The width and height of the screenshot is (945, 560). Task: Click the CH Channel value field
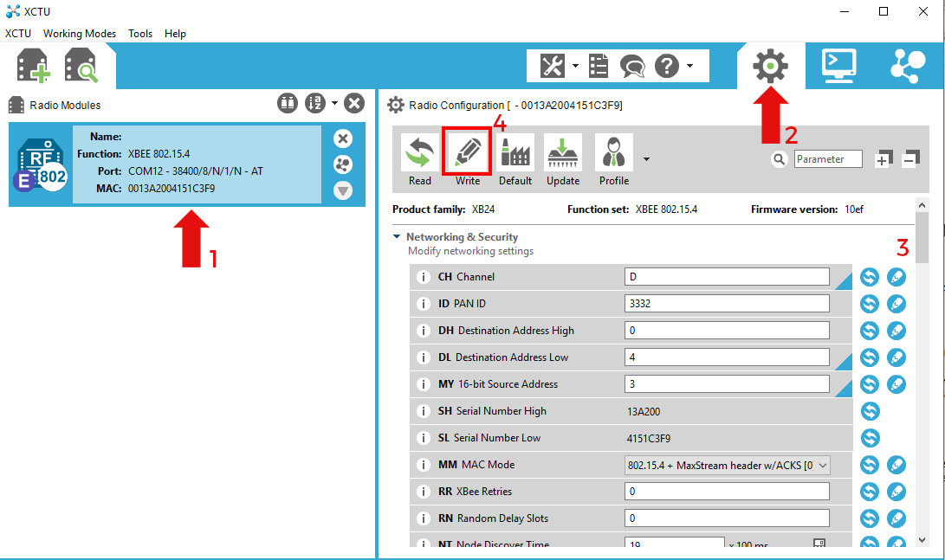(727, 277)
